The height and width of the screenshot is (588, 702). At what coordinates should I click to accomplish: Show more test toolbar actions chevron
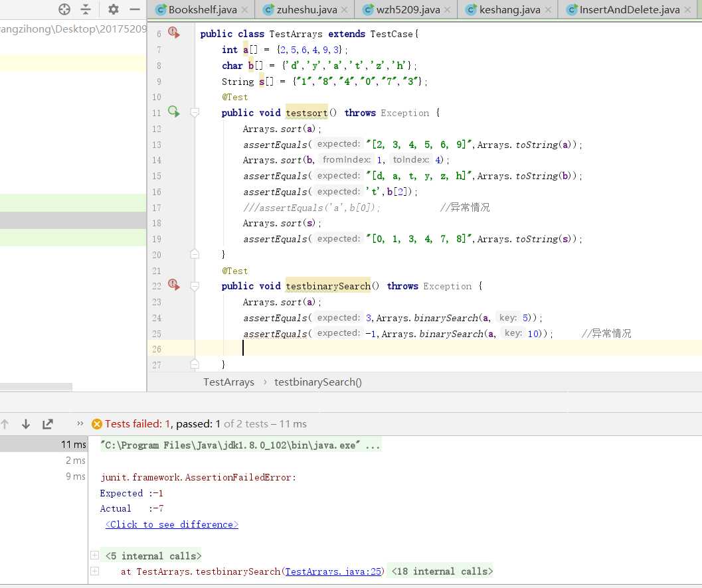click(80, 424)
